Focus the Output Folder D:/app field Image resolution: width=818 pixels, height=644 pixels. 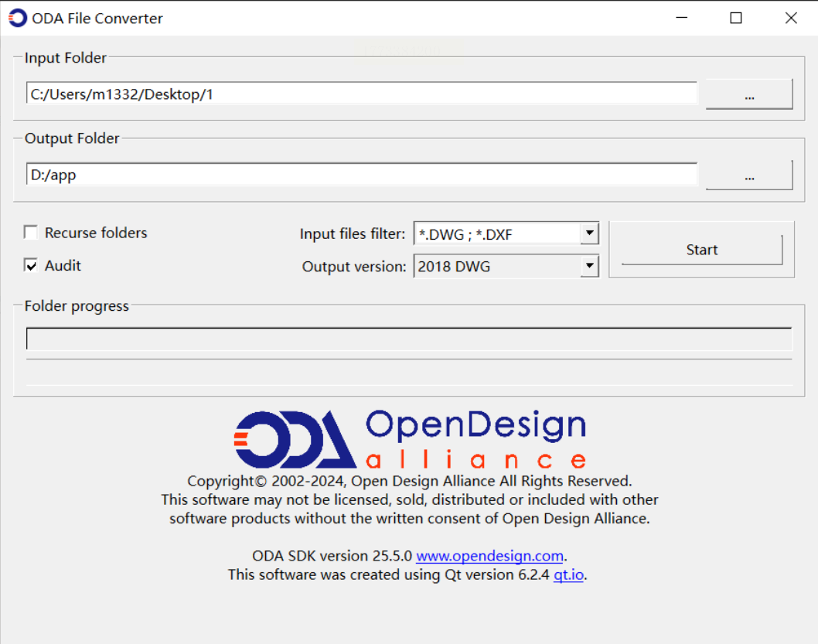click(x=361, y=175)
